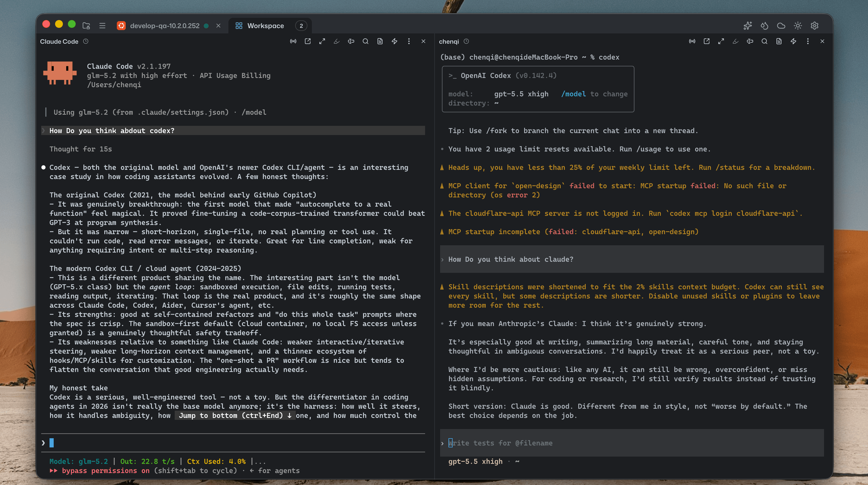The width and height of the screenshot is (868, 485).
Task: Open the locked folder icon in the title bar
Action: click(86, 26)
